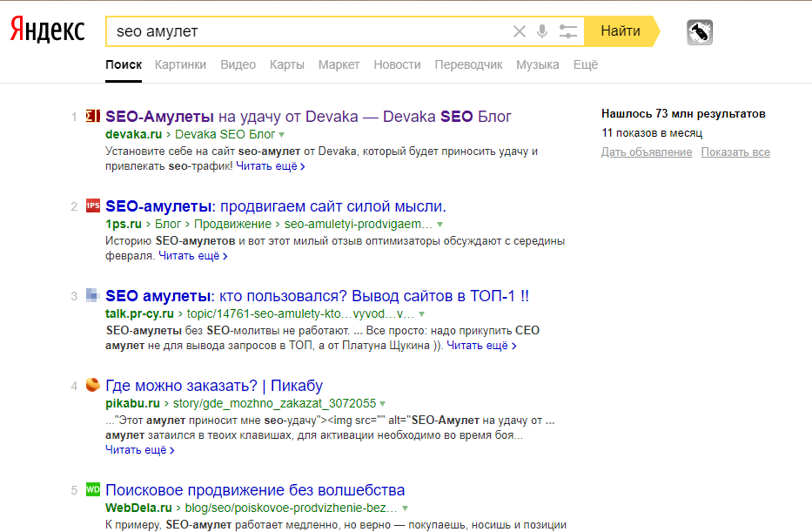The width and height of the screenshot is (812, 532).
Task: Activate voice search microphone icon
Action: [542, 31]
